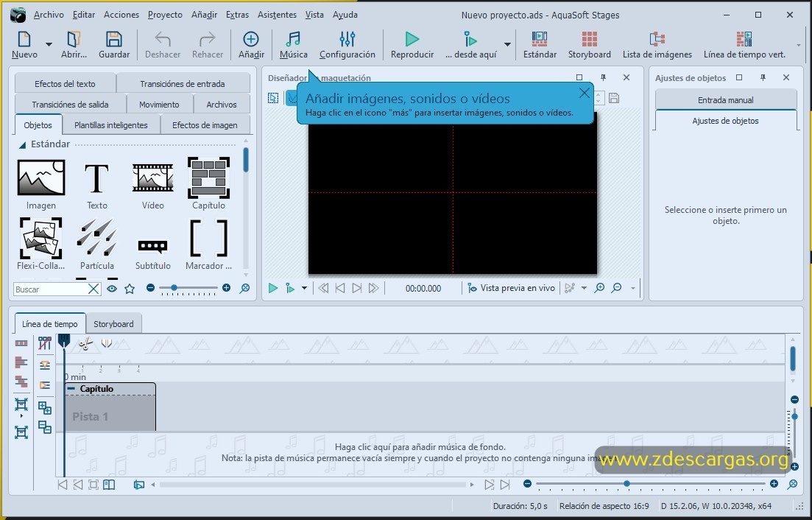Click the collapse-all tracks icon in timeline

[x=44, y=427]
